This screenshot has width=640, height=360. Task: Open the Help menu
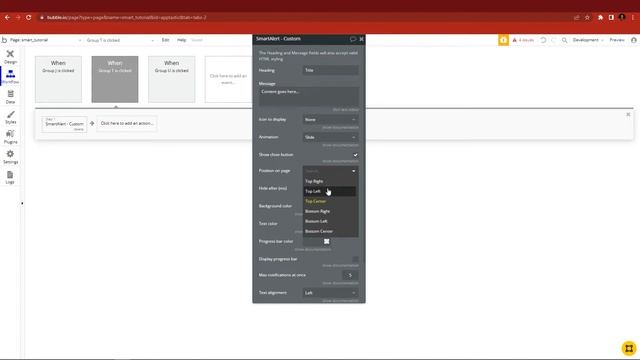[182, 40]
